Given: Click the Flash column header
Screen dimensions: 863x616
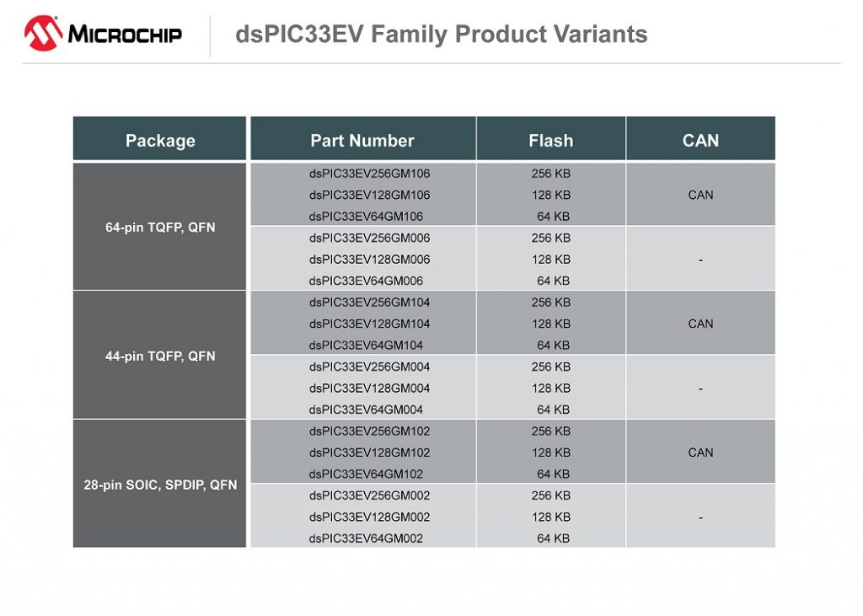Looking at the screenshot, I should tap(550, 141).
